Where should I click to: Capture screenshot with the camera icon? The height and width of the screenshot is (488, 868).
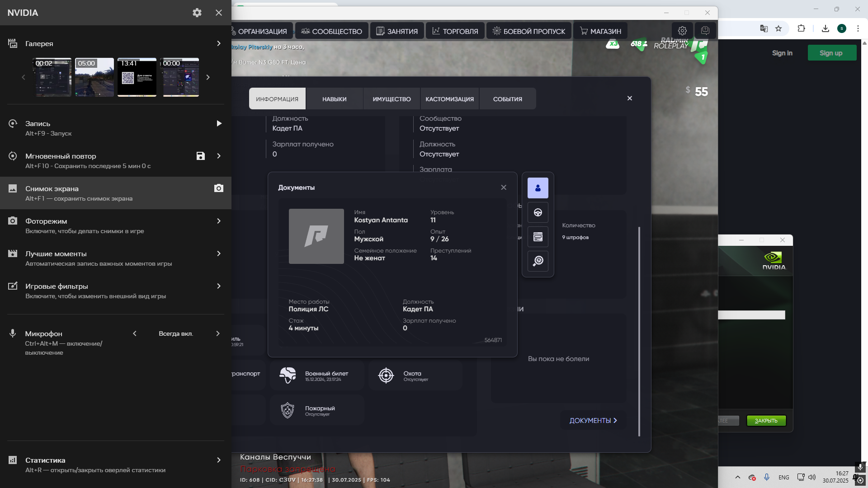click(219, 188)
